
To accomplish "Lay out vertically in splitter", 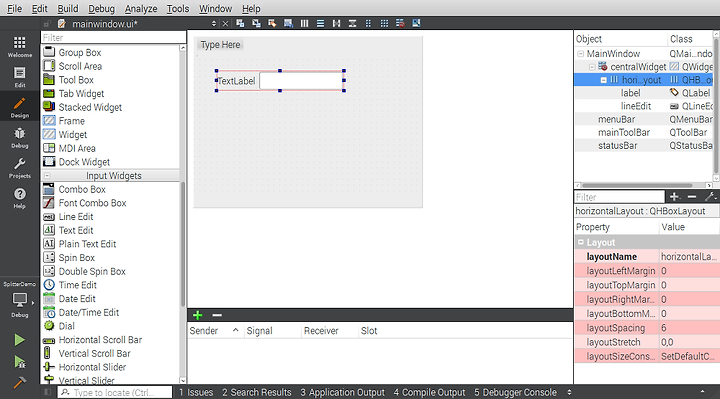I will pyautogui.click(x=352, y=23).
